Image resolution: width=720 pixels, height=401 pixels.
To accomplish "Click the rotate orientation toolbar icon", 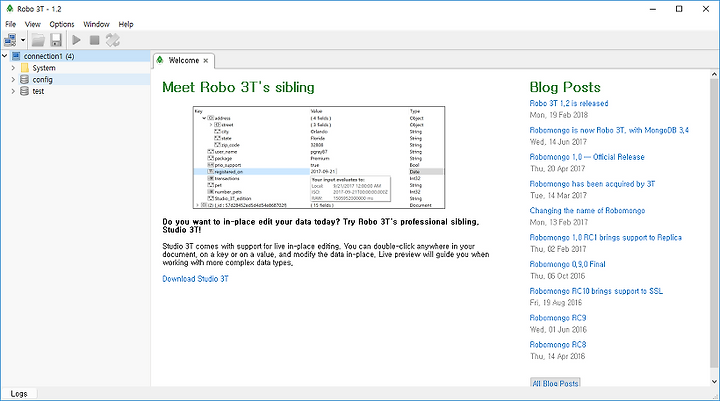I will click(x=112, y=40).
